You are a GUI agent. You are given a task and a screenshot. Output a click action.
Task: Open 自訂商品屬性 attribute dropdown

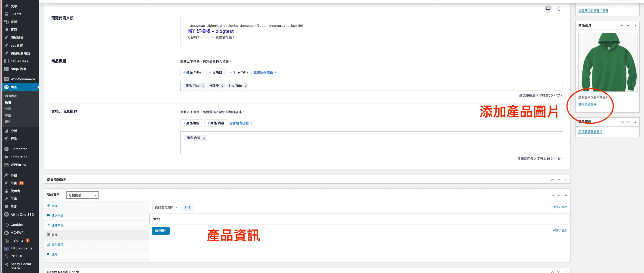coord(166,208)
